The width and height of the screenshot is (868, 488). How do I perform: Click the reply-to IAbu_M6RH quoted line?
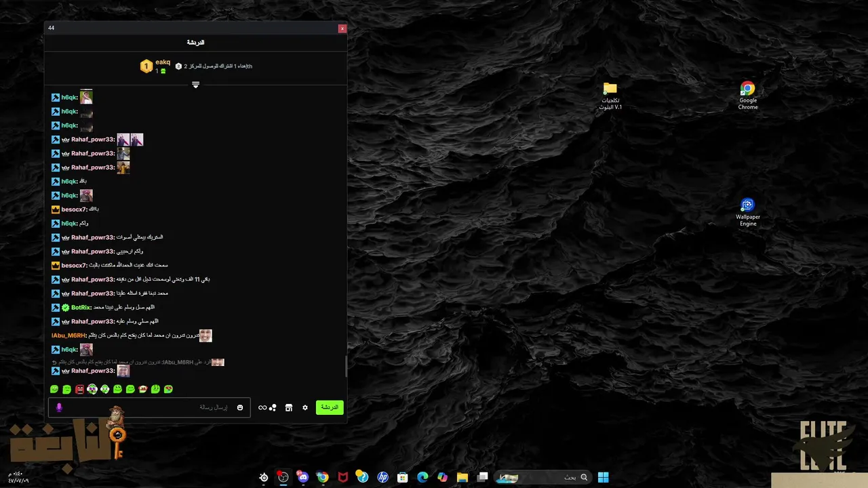[138, 362]
